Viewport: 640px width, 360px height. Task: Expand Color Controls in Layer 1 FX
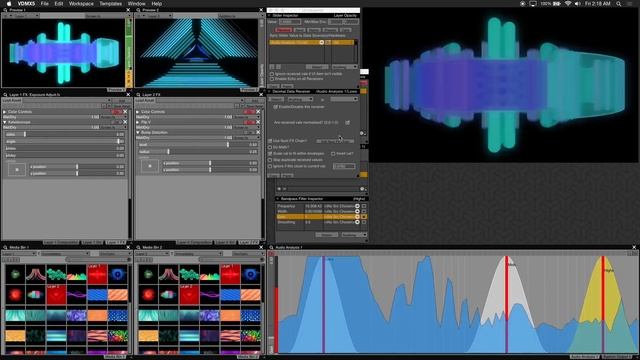[5, 111]
